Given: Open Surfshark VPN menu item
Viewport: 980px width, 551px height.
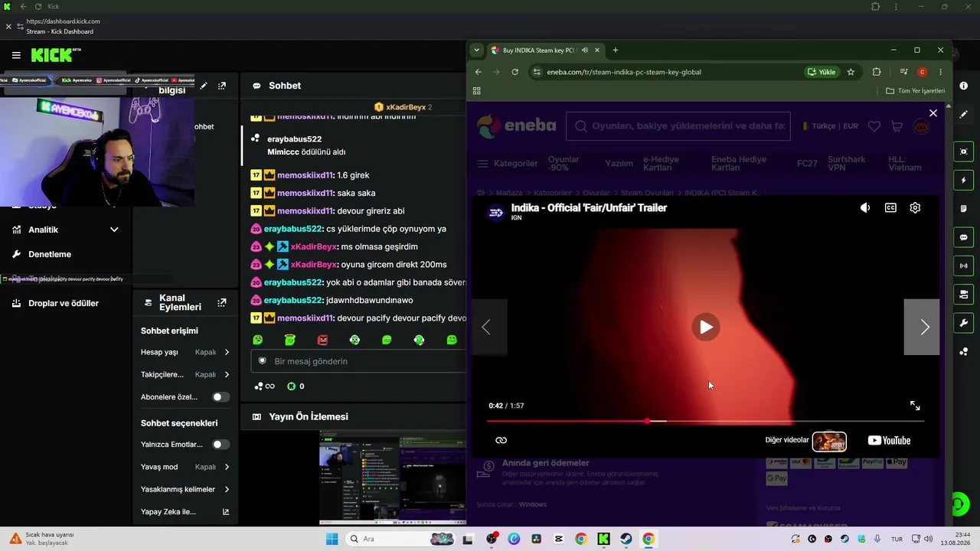Looking at the screenshot, I should (x=846, y=164).
